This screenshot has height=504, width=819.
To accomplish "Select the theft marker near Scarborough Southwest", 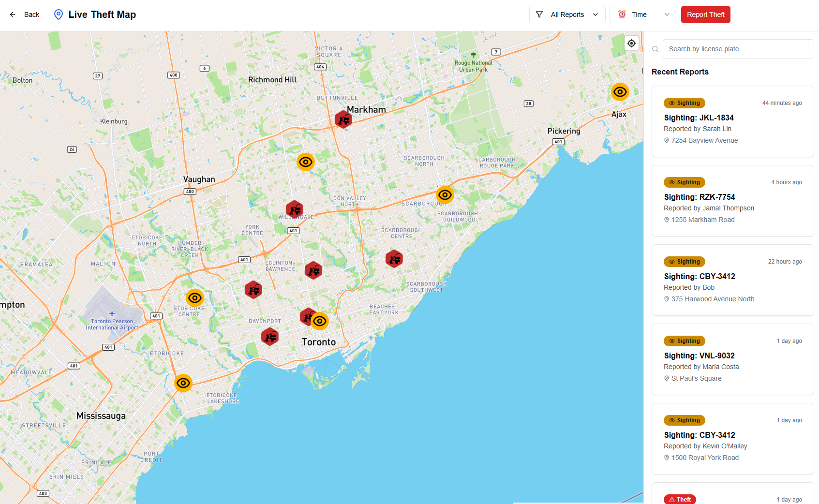I will [394, 259].
